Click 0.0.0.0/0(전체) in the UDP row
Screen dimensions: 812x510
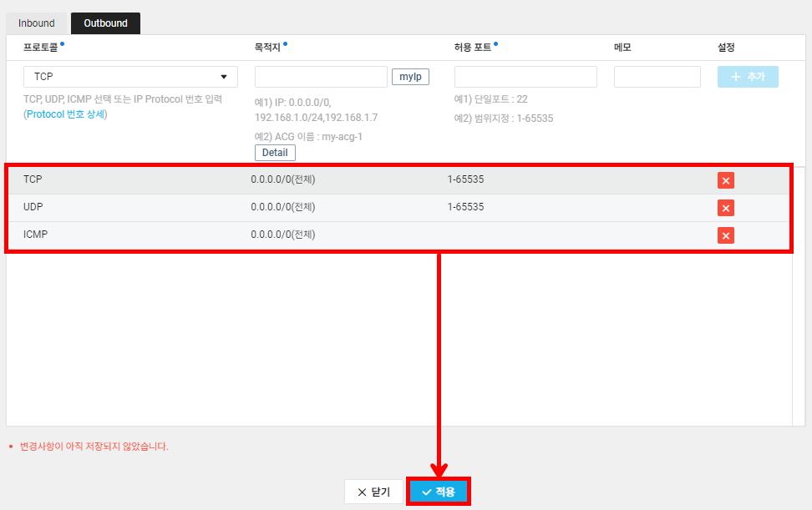(x=282, y=207)
